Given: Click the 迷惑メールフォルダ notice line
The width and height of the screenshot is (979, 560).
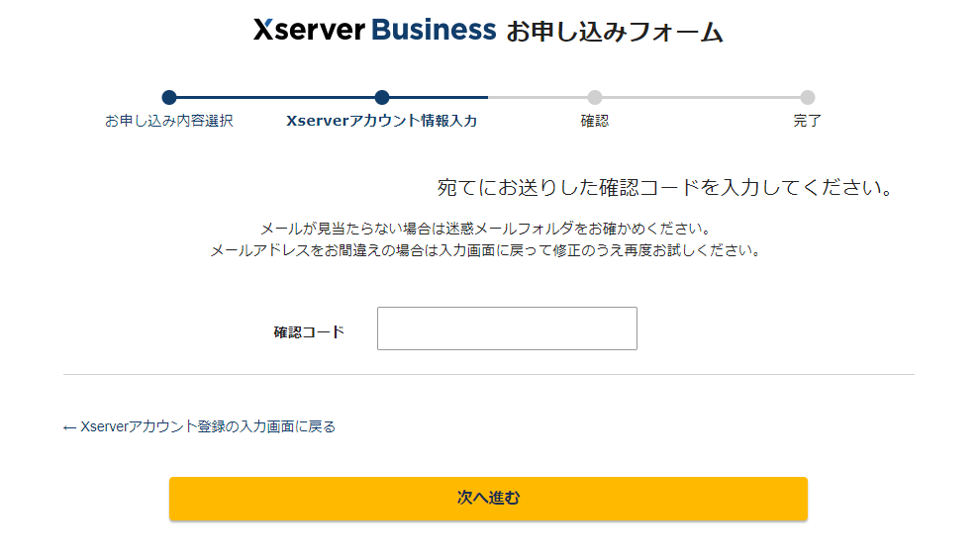Looking at the screenshot, I should click(x=486, y=229).
